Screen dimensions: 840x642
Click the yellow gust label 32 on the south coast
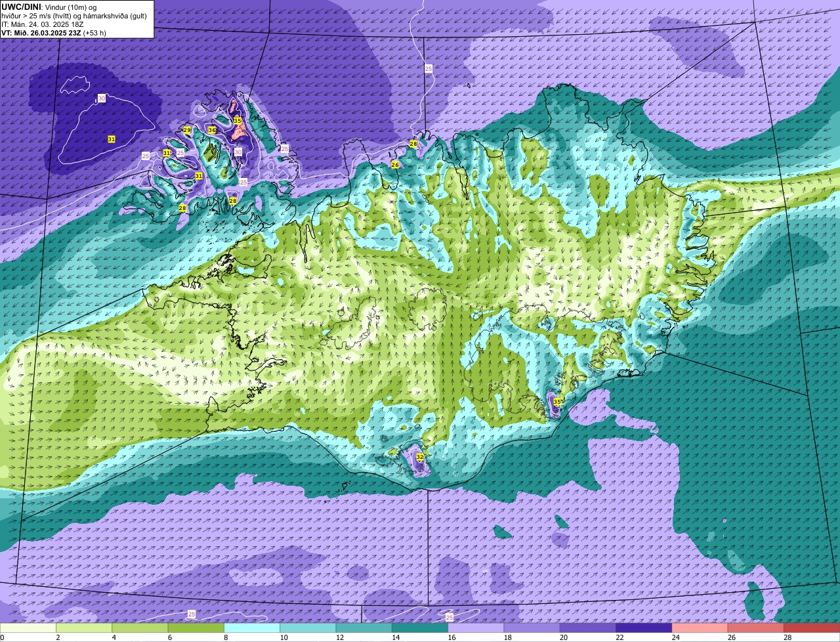pos(420,456)
